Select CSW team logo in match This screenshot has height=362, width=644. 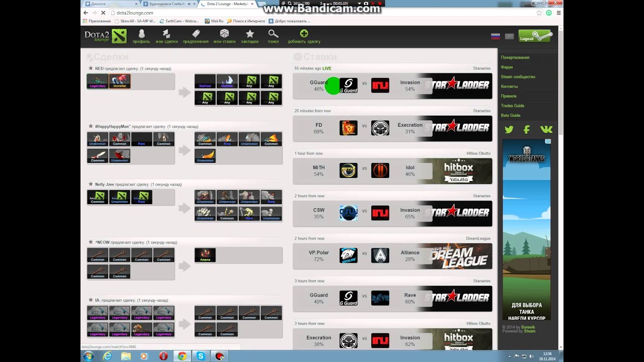coord(349,213)
